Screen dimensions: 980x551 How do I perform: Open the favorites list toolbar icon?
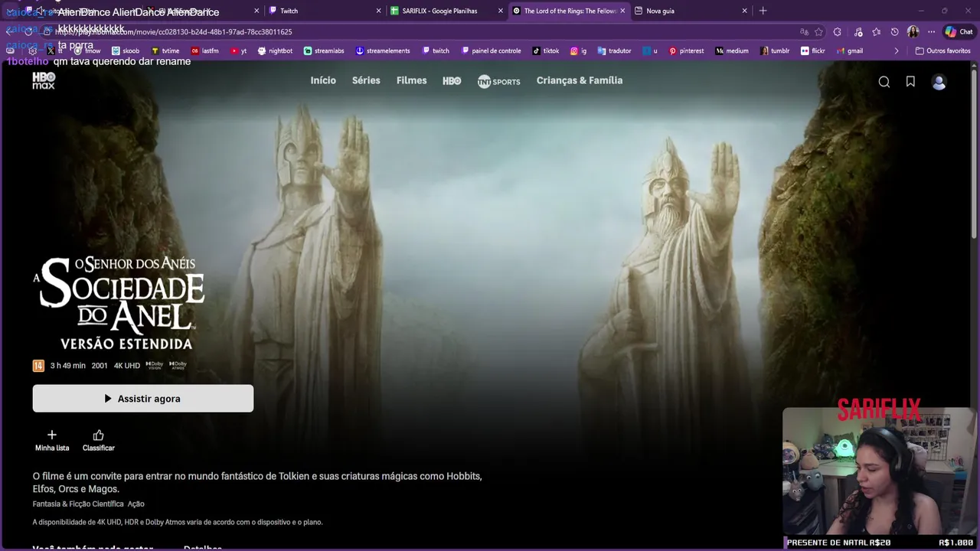[x=877, y=32]
